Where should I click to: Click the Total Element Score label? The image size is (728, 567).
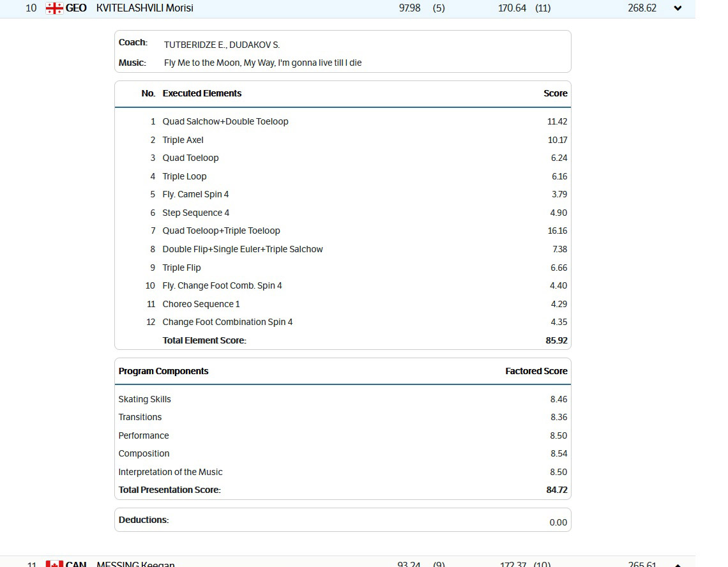pos(204,340)
